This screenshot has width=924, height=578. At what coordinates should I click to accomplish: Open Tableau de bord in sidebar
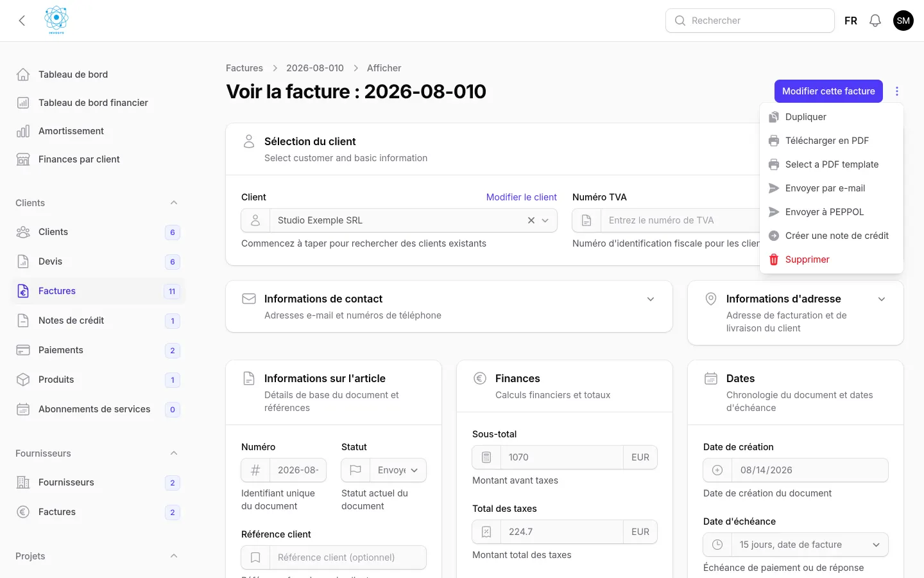(x=98, y=74)
